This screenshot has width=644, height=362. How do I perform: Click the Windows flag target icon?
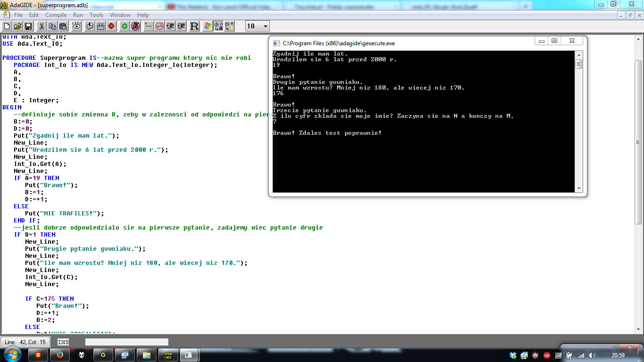tap(207, 26)
